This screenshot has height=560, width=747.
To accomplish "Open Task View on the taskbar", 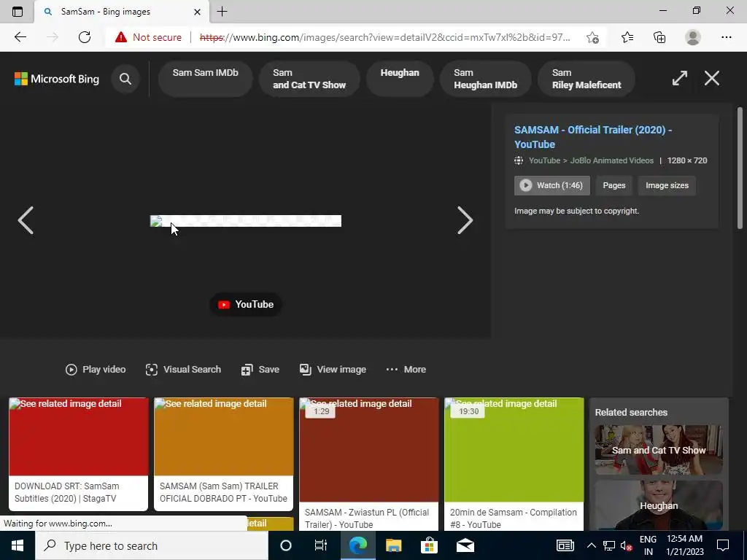I will pos(321,545).
